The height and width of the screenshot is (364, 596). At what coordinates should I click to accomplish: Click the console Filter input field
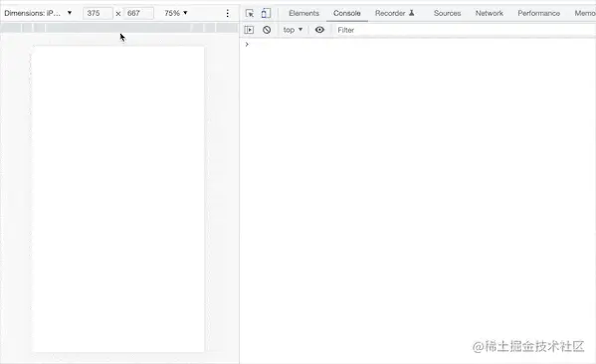point(465,30)
